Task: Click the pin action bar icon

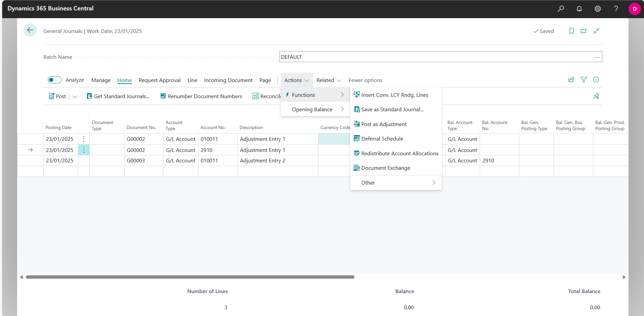Action: [x=596, y=96]
